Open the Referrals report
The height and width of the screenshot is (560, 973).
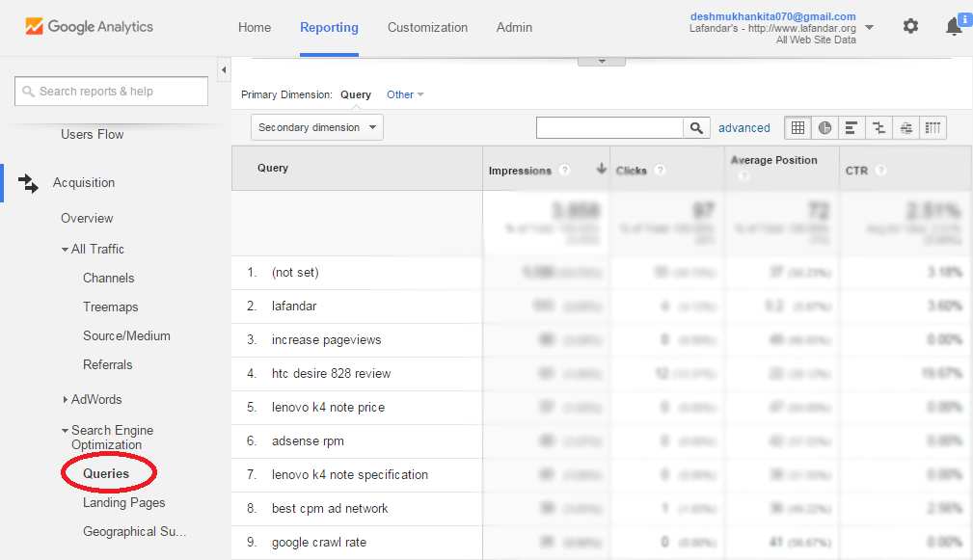coord(107,364)
